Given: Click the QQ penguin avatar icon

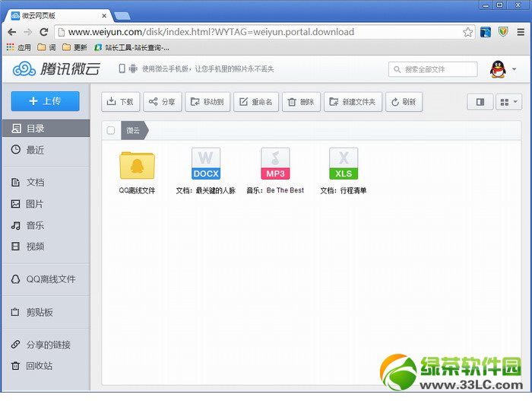Looking at the screenshot, I should point(498,69).
